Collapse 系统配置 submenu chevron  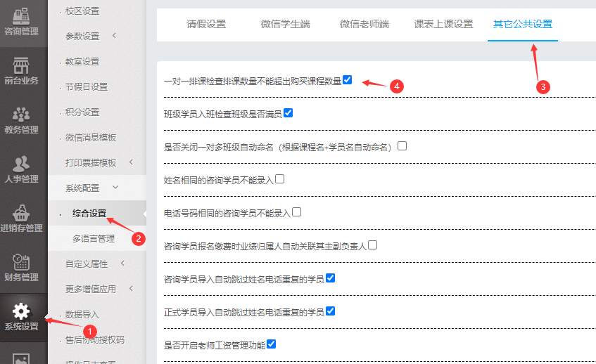tap(115, 187)
